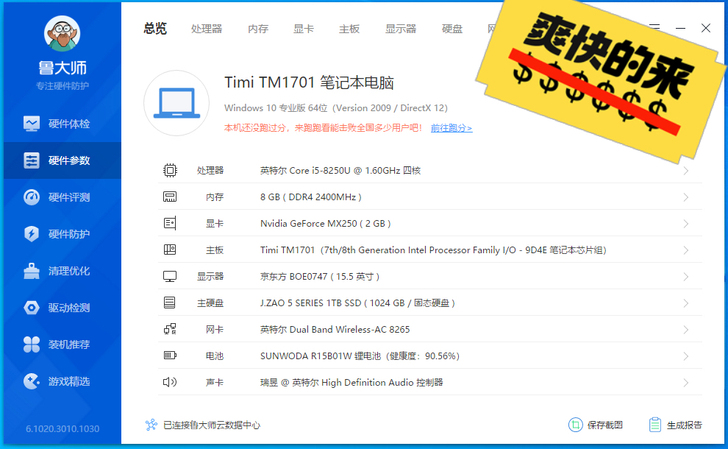Expand the 内存 row chevron

pos(686,197)
